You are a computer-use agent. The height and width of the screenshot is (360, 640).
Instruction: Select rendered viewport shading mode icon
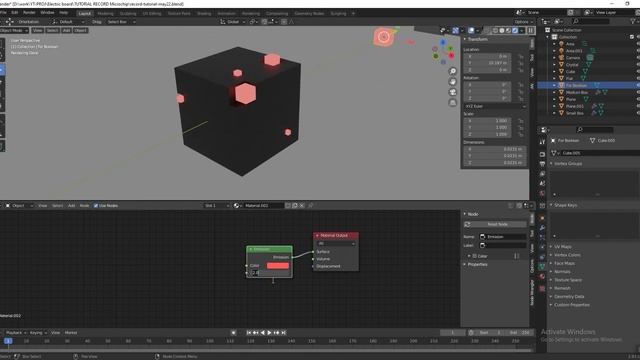(515, 31)
